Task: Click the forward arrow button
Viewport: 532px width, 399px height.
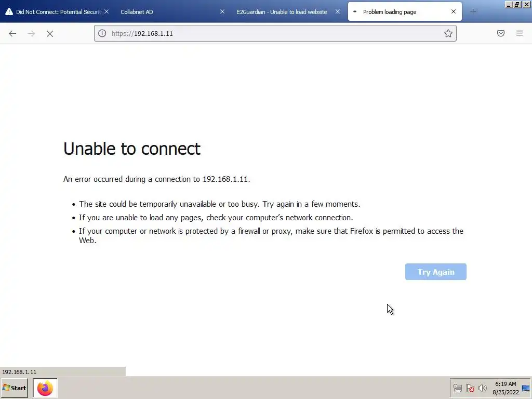Action: [x=31, y=34]
